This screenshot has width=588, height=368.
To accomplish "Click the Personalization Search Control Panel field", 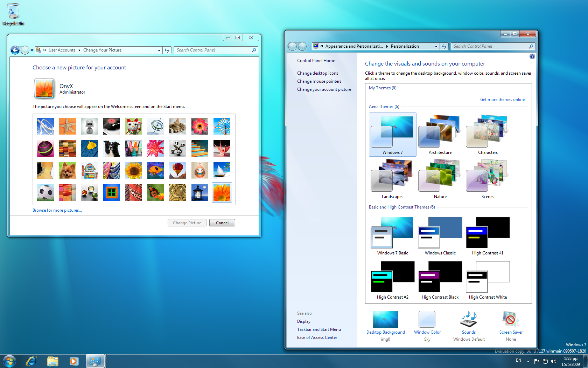I will coord(490,46).
